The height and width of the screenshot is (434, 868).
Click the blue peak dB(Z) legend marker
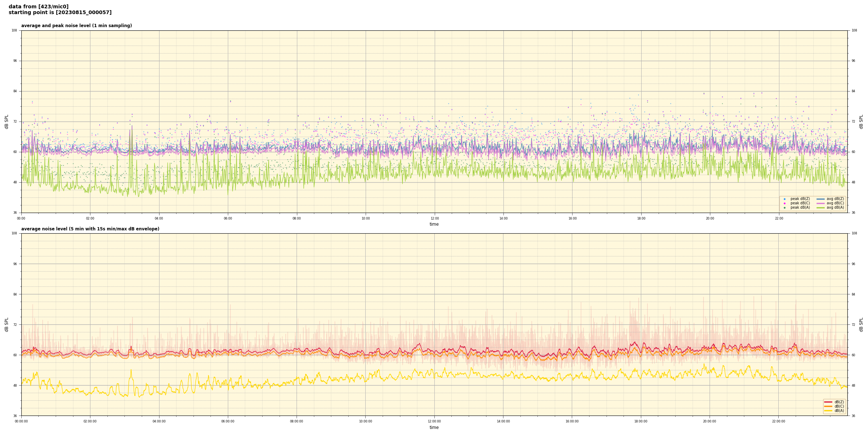(x=784, y=199)
